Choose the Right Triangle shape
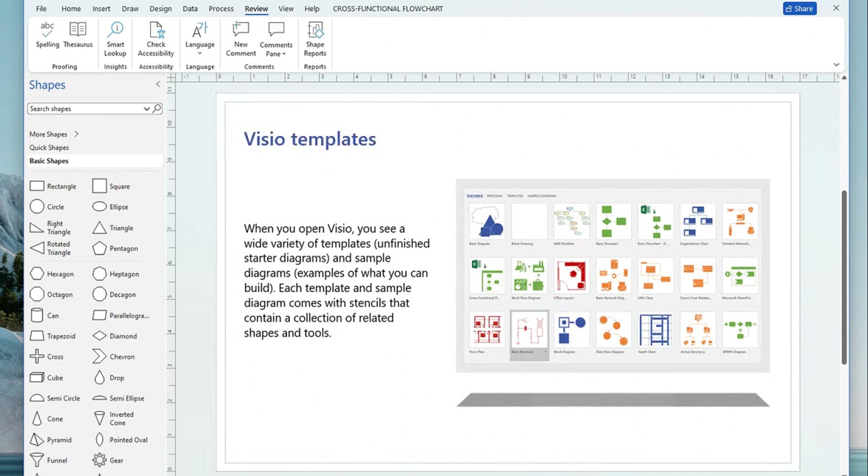The width and height of the screenshot is (868, 476). 50,227
